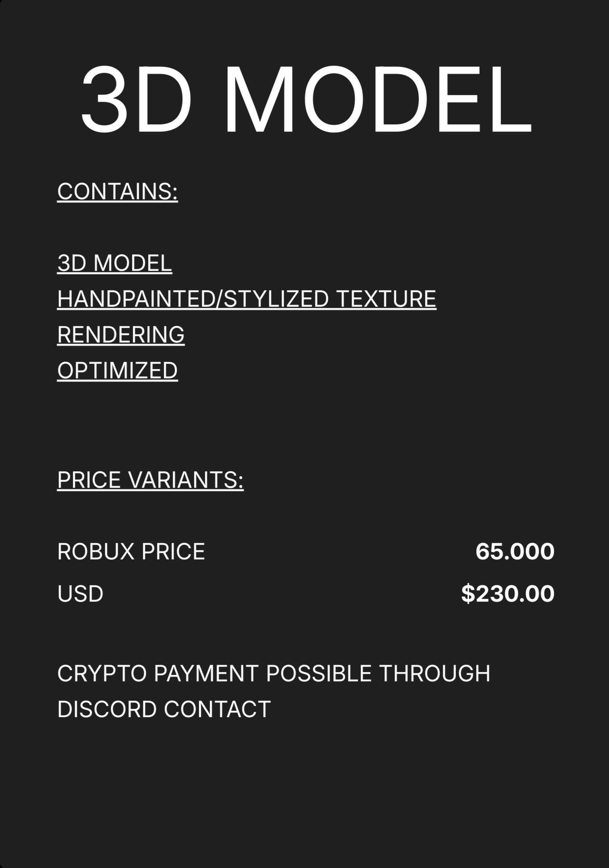Click the word "THROUGH"
The image size is (609, 868).
(435, 673)
